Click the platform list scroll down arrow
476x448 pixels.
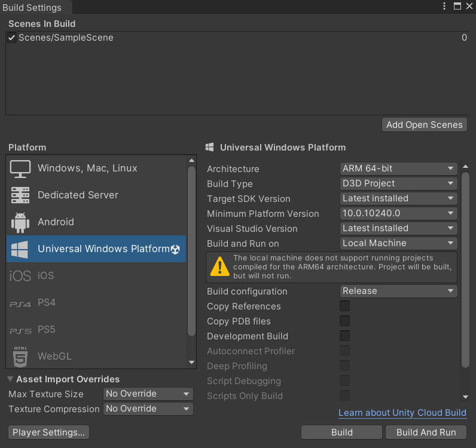(x=191, y=363)
